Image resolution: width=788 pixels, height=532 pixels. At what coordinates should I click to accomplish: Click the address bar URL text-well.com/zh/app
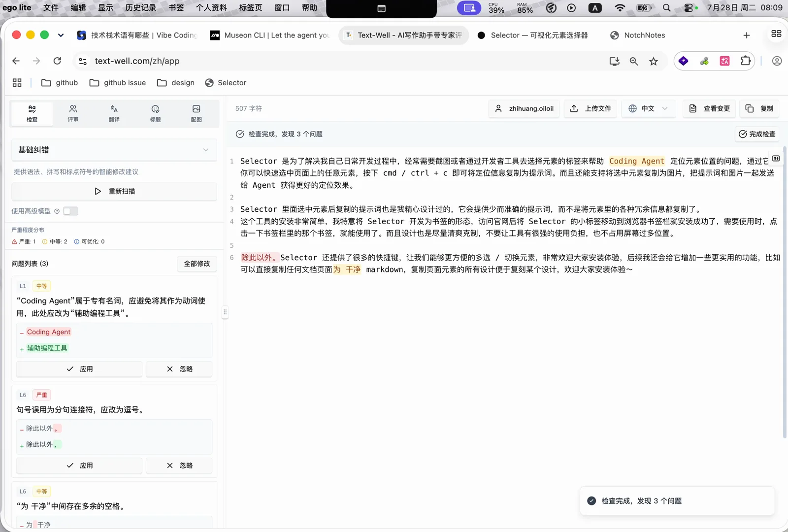pos(137,61)
